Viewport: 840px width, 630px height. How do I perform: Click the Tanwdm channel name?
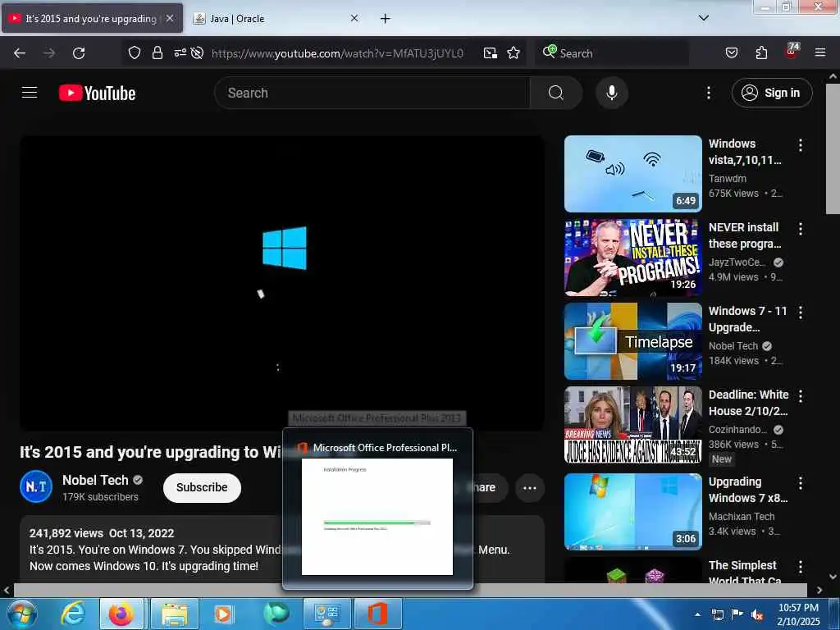(x=727, y=178)
